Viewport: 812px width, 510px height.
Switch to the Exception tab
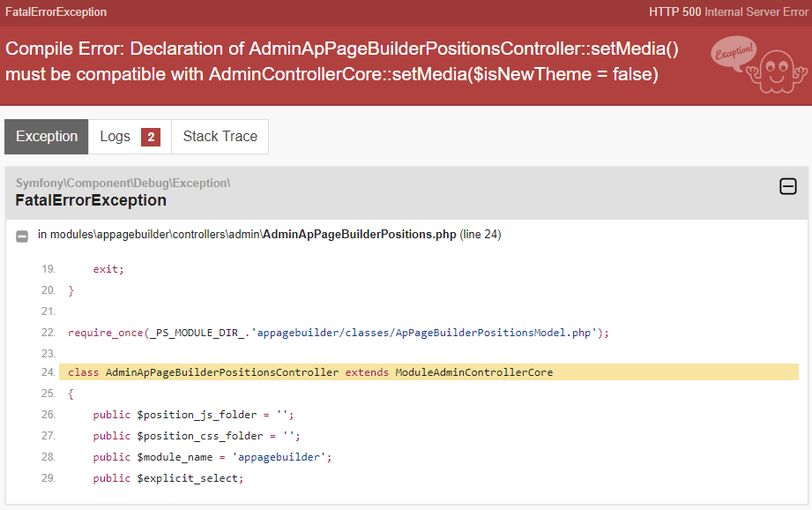coord(47,137)
